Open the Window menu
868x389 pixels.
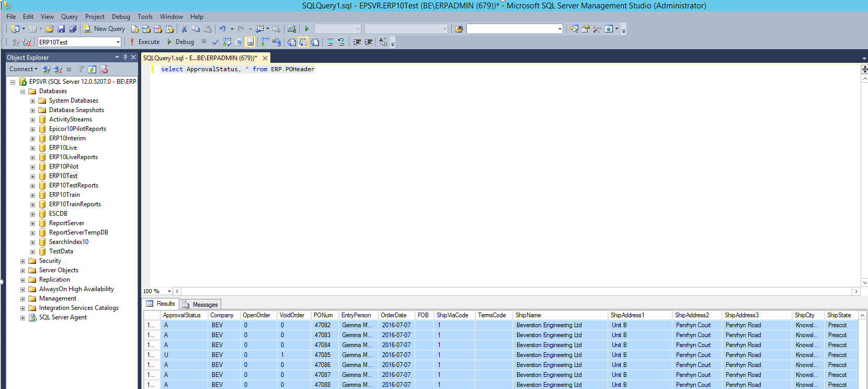(172, 17)
